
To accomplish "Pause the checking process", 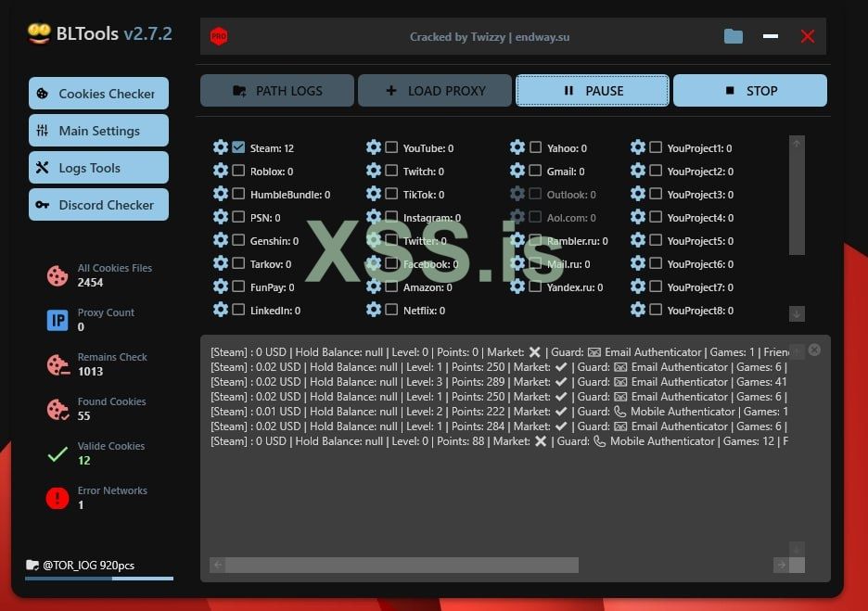I will [593, 90].
